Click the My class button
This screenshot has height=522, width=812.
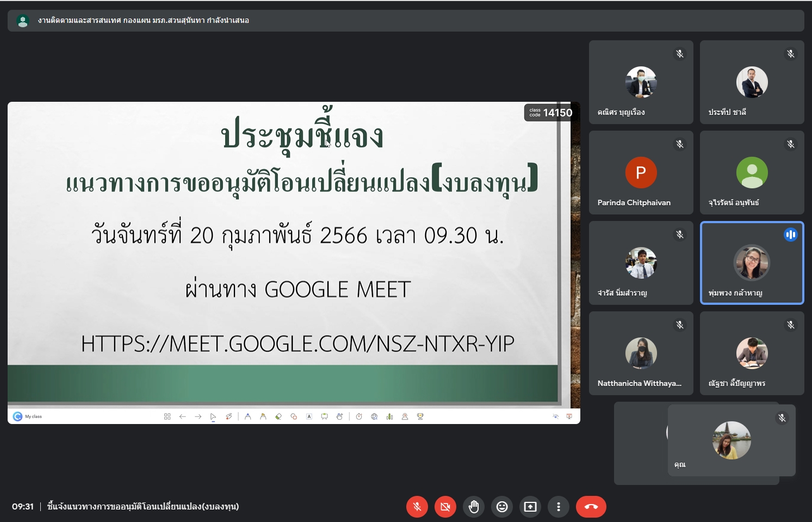tap(28, 416)
